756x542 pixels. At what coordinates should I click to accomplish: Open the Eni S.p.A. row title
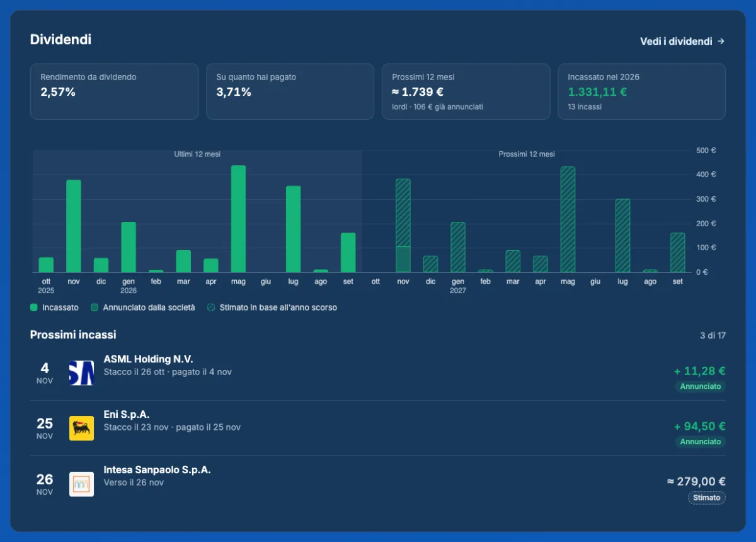coord(127,415)
